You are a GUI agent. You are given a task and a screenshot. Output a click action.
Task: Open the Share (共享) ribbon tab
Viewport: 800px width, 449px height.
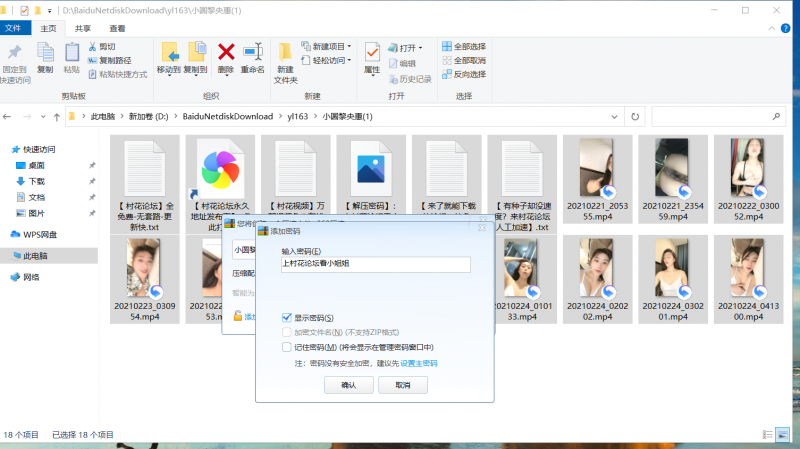click(x=83, y=29)
